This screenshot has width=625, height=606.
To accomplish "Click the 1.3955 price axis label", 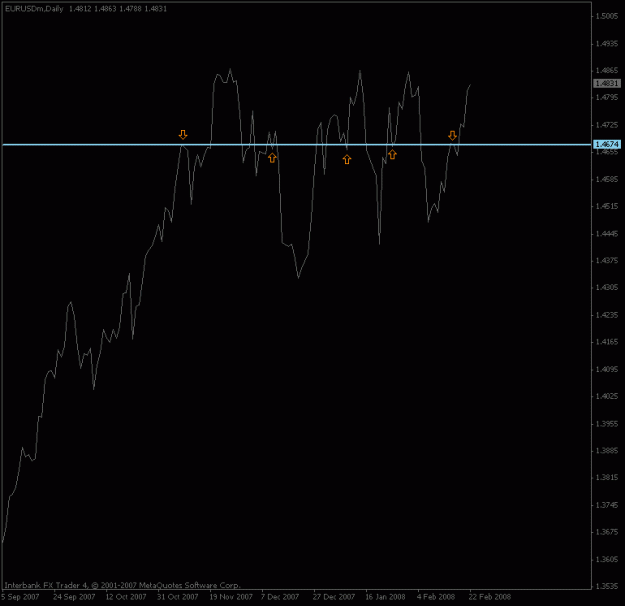I will (607, 423).
